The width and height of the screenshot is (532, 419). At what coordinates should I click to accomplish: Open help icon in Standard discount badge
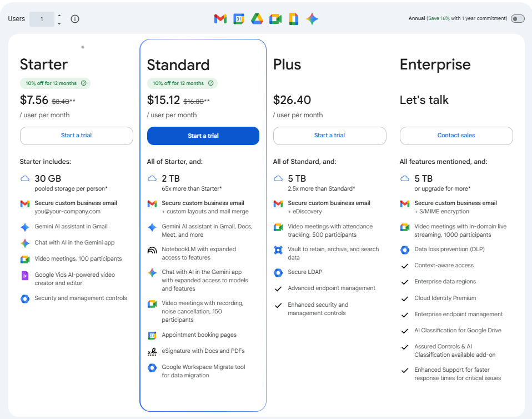click(x=210, y=83)
